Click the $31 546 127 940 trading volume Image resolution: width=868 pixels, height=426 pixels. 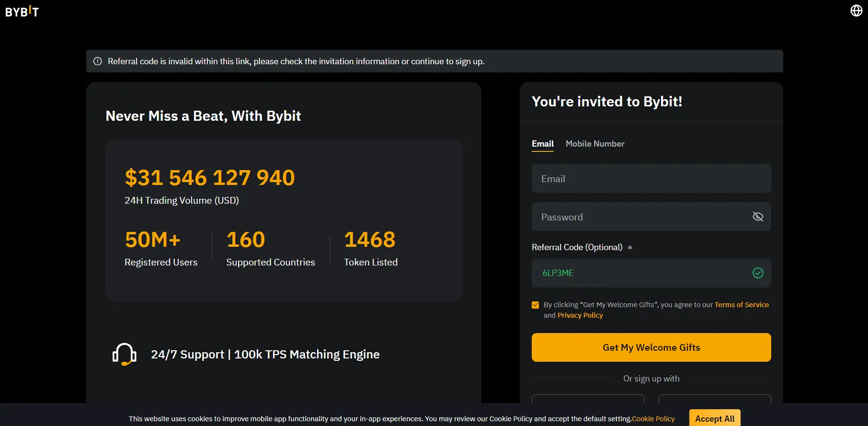click(210, 178)
